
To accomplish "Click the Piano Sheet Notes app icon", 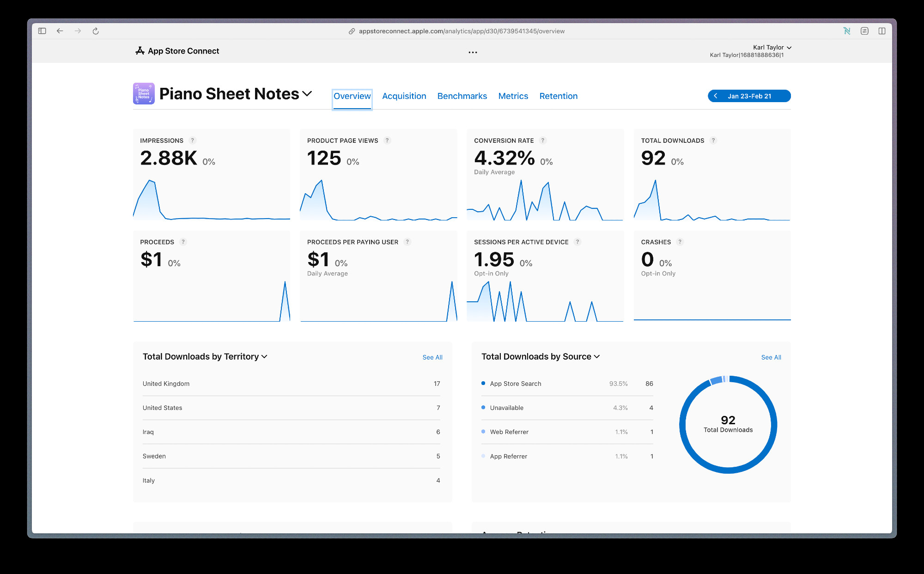I will [144, 94].
